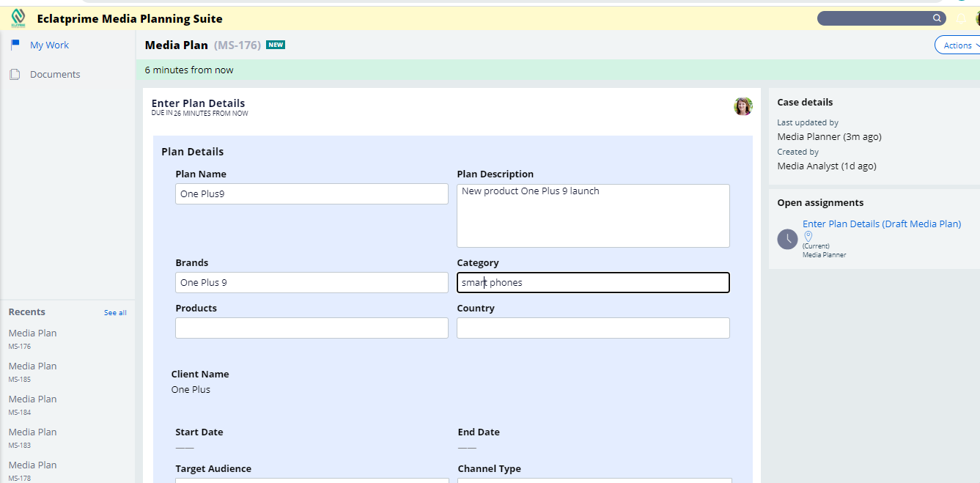Click the End Date label
The image size is (980, 483).
(x=479, y=432)
